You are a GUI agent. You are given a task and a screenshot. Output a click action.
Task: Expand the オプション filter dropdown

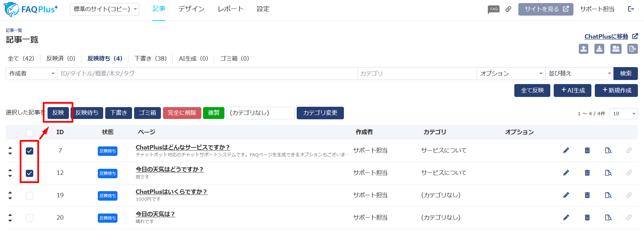511,74
